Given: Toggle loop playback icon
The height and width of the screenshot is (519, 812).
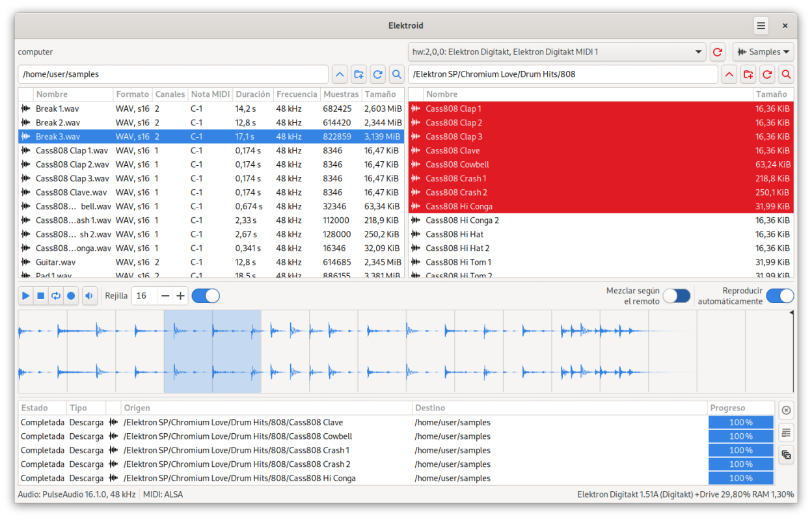Looking at the screenshot, I should 56,296.
